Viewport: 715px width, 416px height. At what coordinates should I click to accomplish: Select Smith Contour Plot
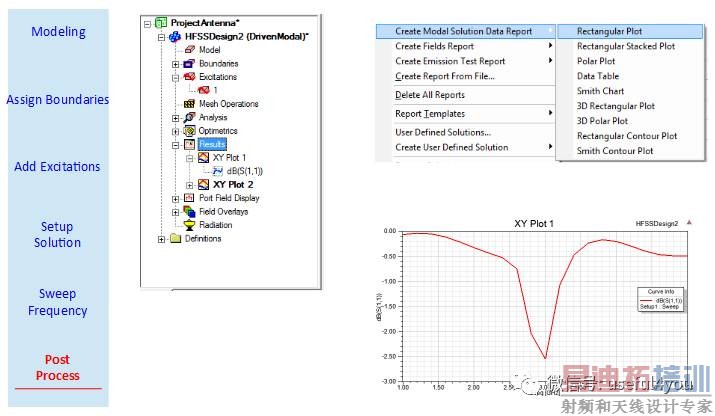click(x=631, y=151)
